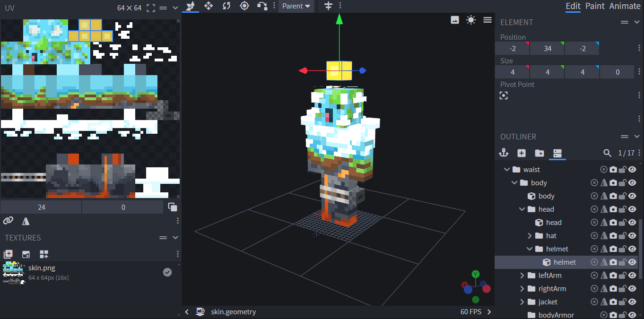This screenshot has height=319, width=644.
Task: Click the copy UV icon next to values
Action: point(173,207)
